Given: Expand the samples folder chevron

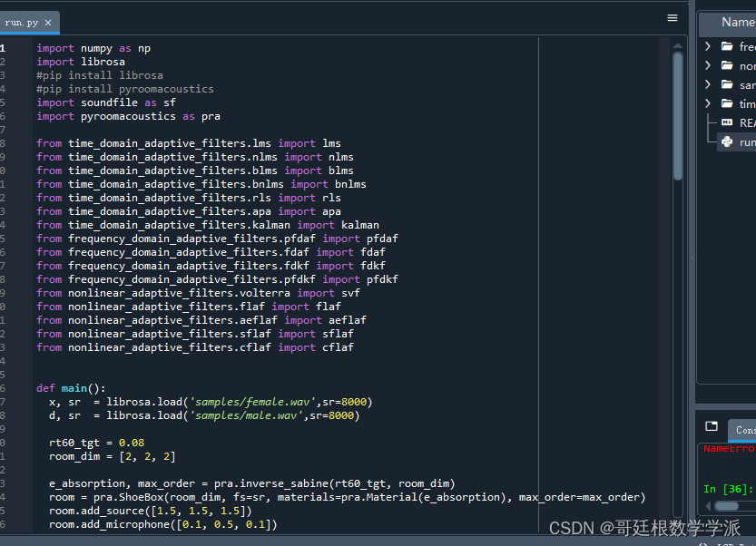Looking at the screenshot, I should tap(706, 83).
